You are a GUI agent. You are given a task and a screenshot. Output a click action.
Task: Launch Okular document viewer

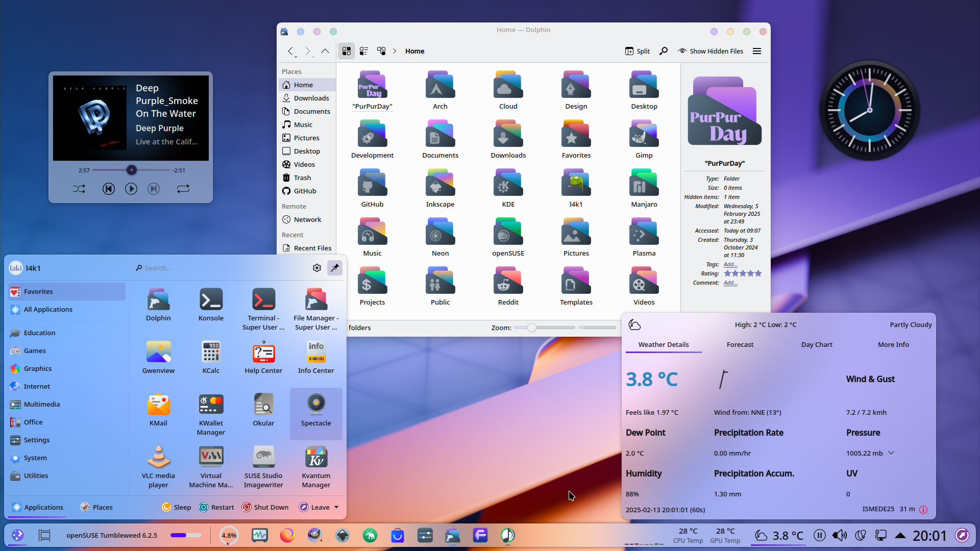coord(263,410)
